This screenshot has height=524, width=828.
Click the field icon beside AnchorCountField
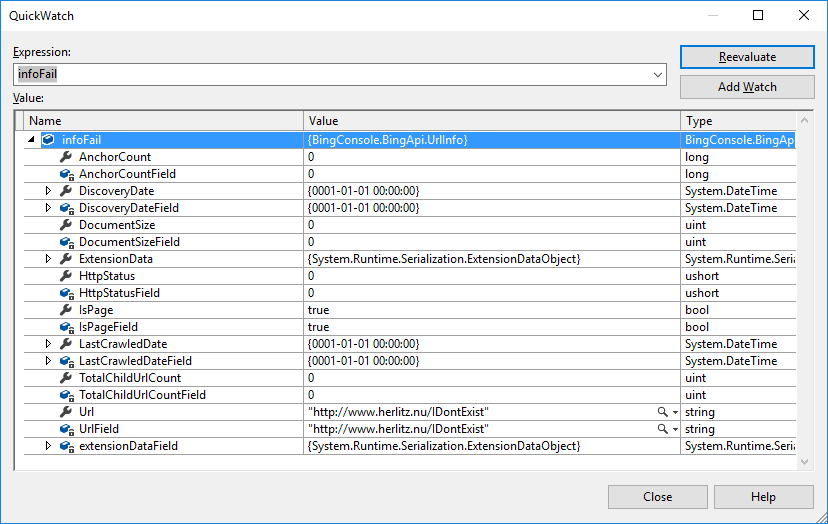pos(66,174)
